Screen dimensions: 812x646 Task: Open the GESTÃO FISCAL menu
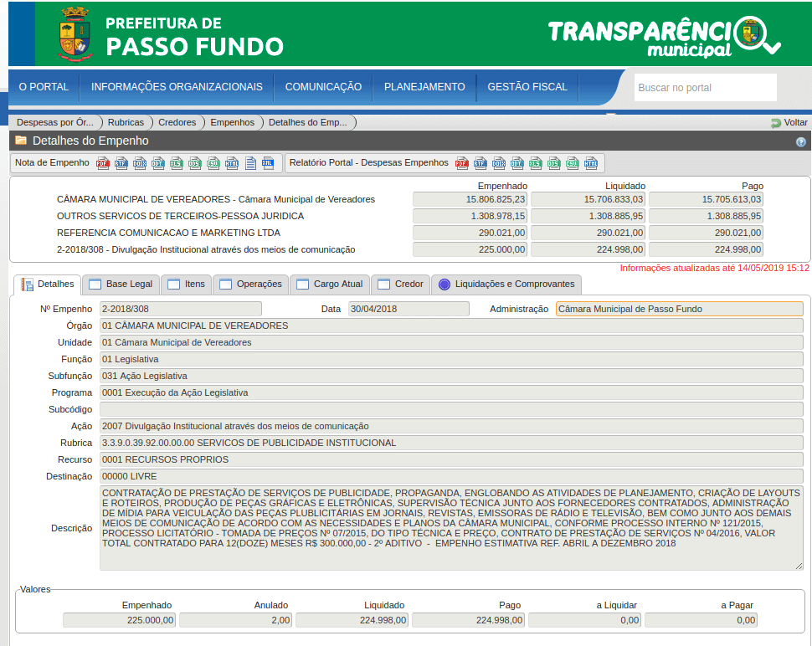[x=527, y=87]
